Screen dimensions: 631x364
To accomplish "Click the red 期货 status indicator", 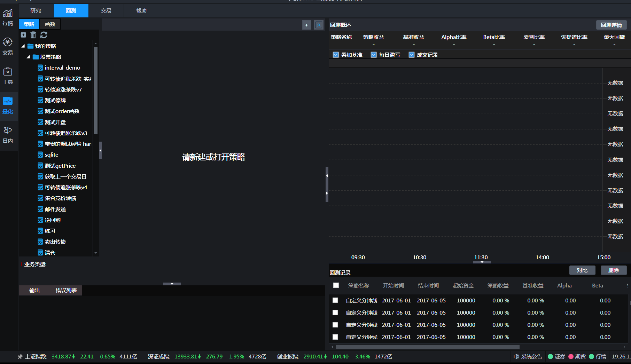I will (x=571, y=357).
